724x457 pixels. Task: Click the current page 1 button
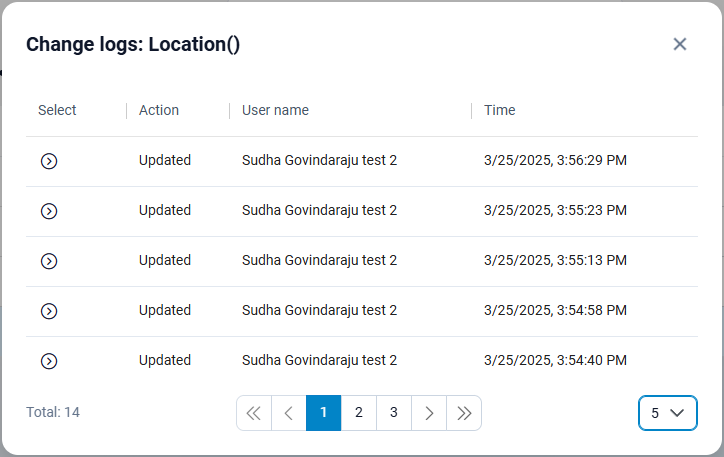323,413
